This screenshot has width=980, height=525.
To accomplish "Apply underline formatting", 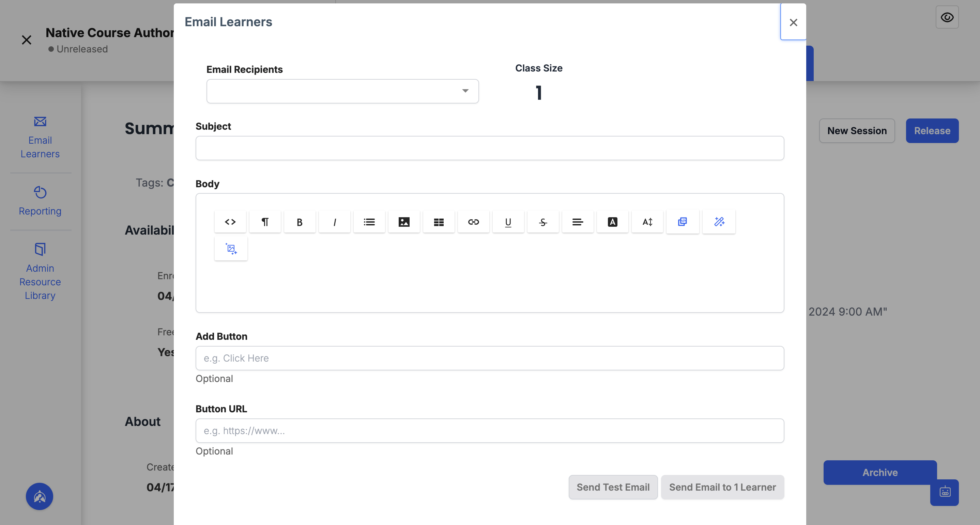I will point(508,222).
